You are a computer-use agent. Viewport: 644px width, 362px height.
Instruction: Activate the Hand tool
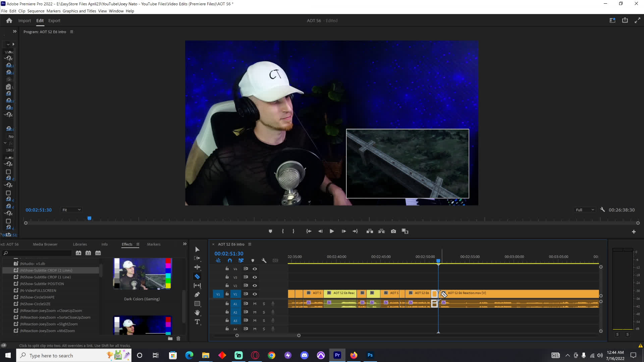pyautogui.click(x=197, y=312)
